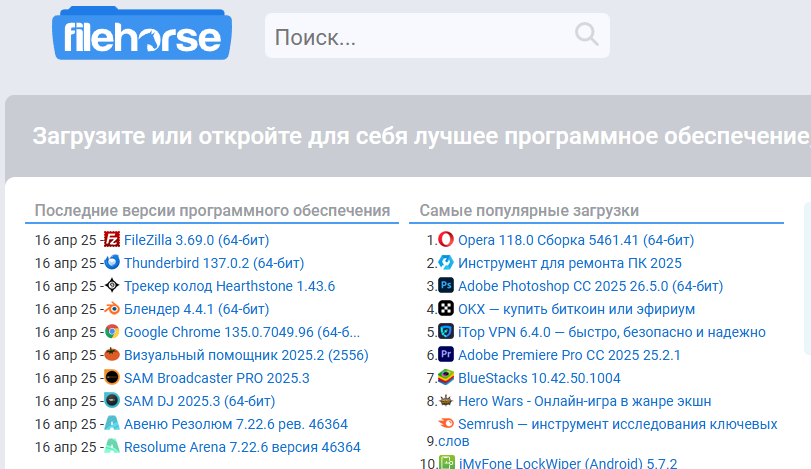Open Hero Wars Онлайн-игра link
Screen dimensions: 811x469
(x=585, y=401)
